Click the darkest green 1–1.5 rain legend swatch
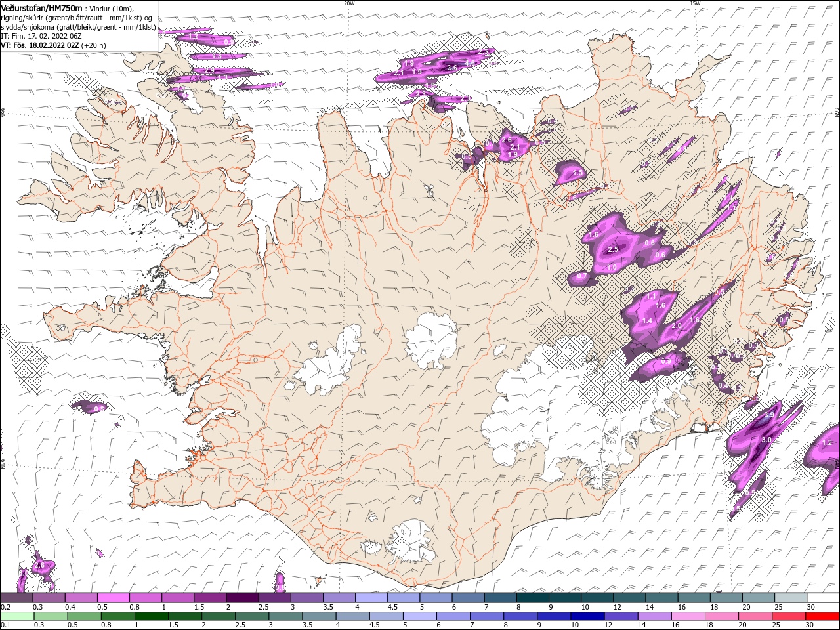The width and height of the screenshot is (840, 630). pyautogui.click(x=152, y=616)
